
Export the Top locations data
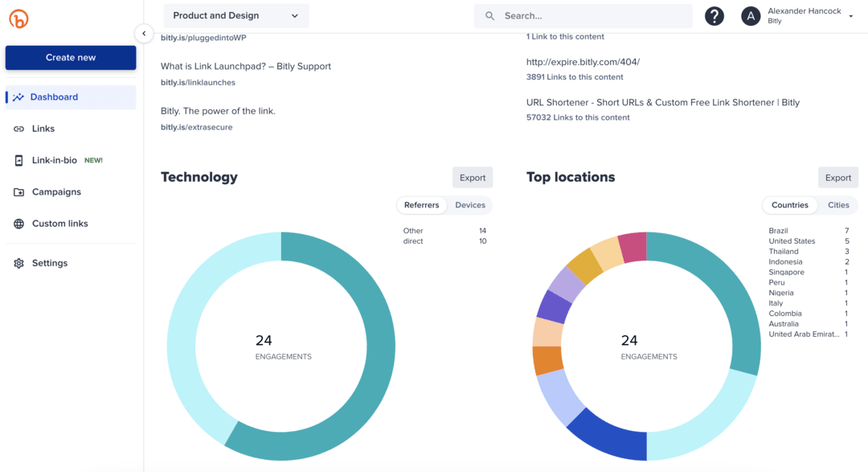click(x=837, y=177)
